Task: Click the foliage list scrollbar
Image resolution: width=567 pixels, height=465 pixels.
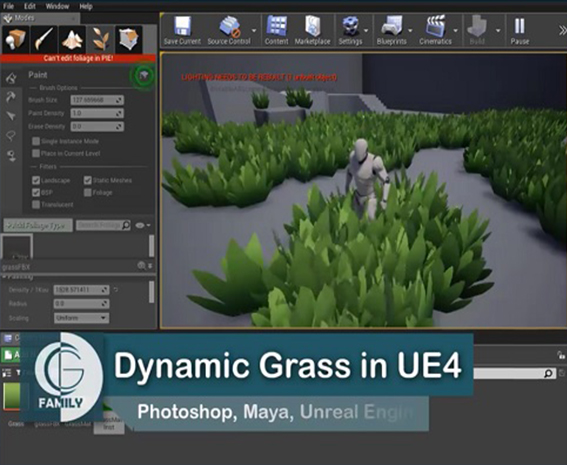Action: click(152, 246)
